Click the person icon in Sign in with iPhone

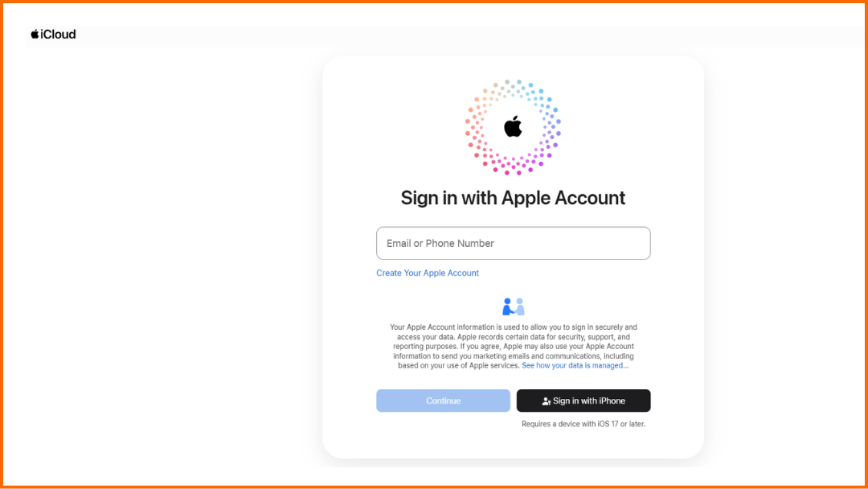point(546,401)
